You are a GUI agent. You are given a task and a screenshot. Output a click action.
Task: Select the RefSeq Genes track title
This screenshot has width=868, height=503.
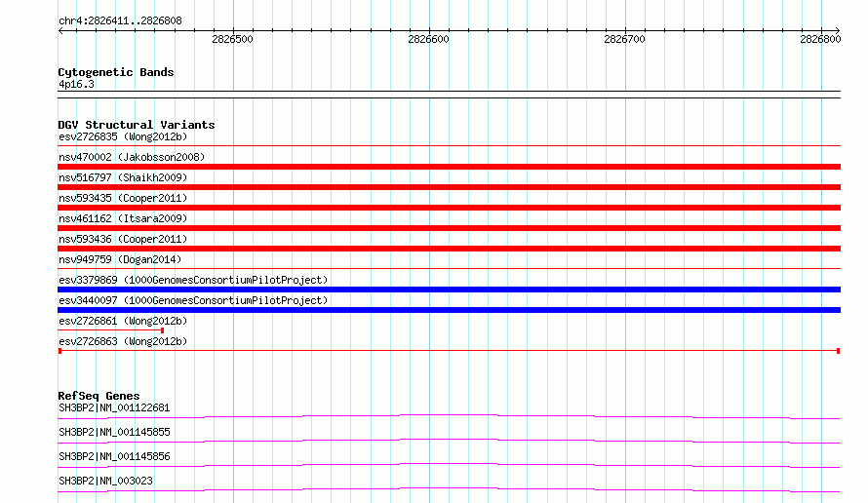pyautogui.click(x=99, y=396)
